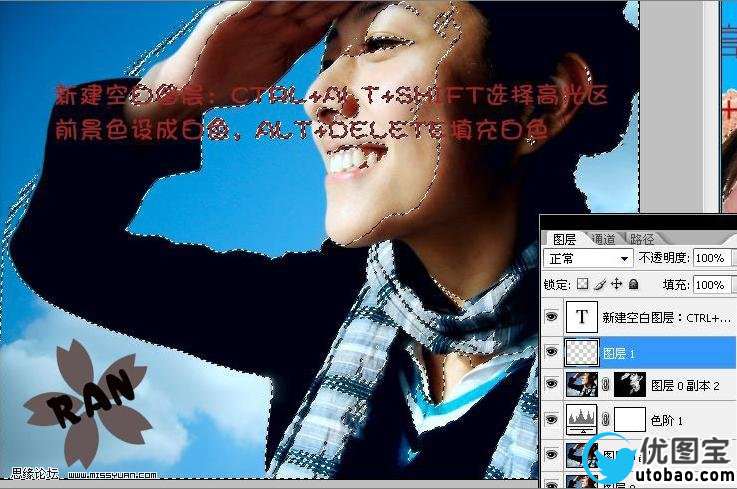Open the 正常 blend mode dropdown
Image resolution: width=737 pixels, height=489 pixels.
[x=588, y=259]
